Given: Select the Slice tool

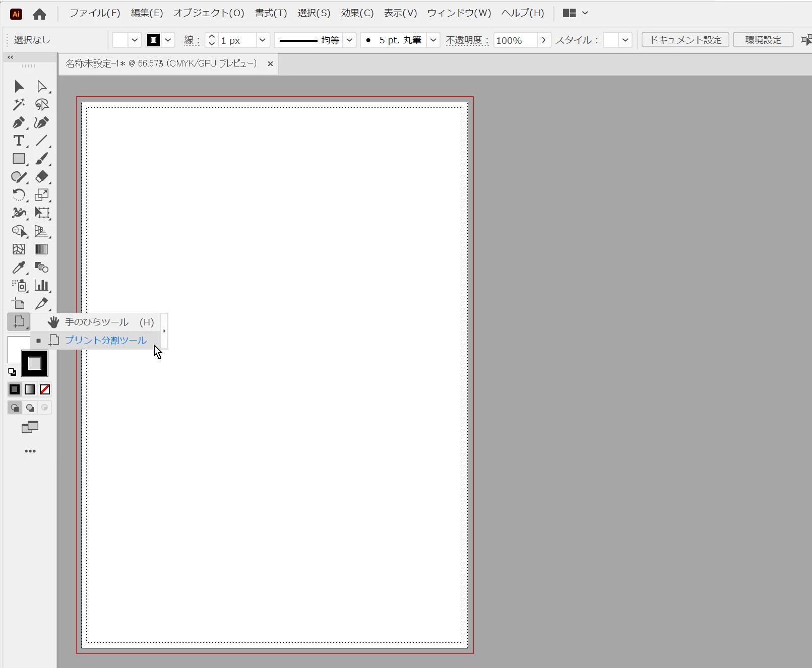Looking at the screenshot, I should point(42,304).
